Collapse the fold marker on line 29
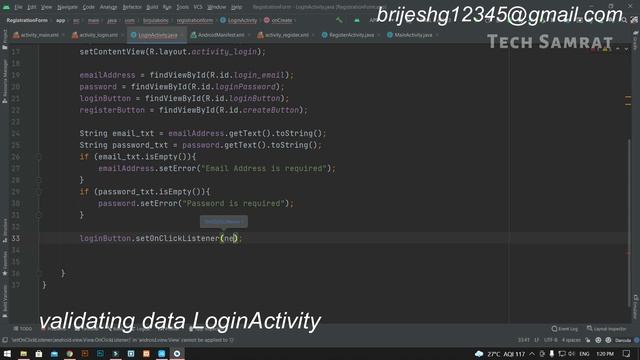640x360 pixels. click(x=39, y=192)
